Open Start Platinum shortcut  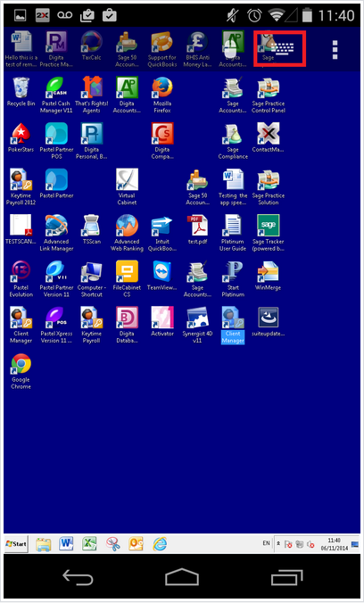click(233, 279)
